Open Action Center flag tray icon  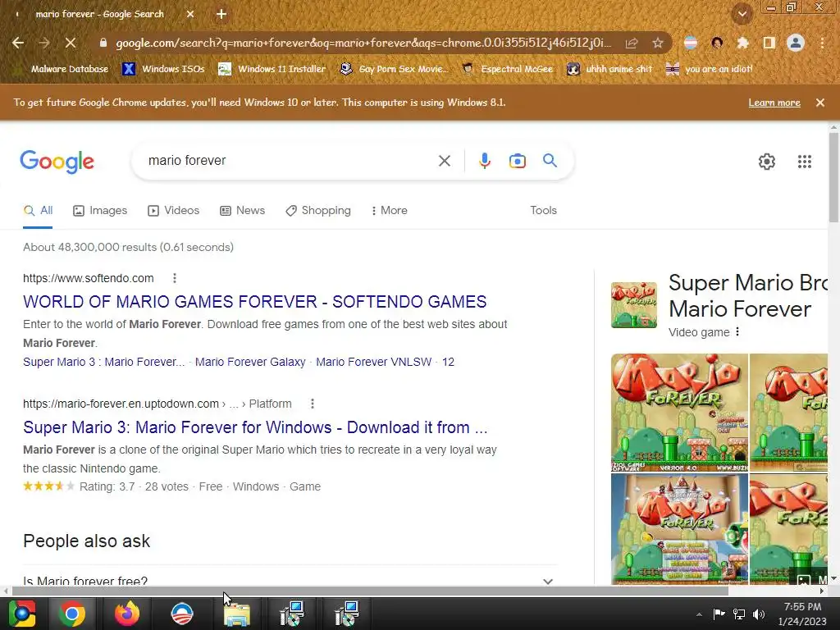[719, 614]
